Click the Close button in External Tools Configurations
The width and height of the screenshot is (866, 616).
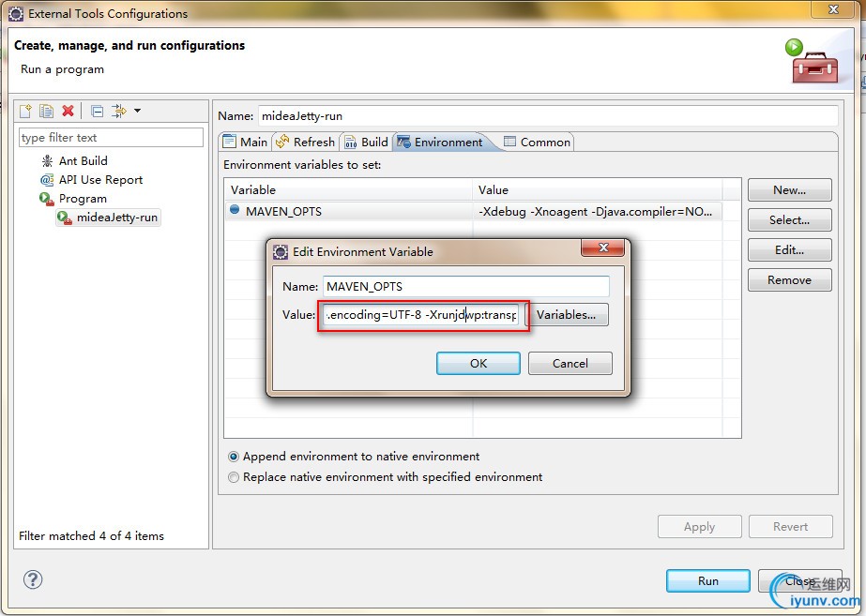(x=799, y=580)
